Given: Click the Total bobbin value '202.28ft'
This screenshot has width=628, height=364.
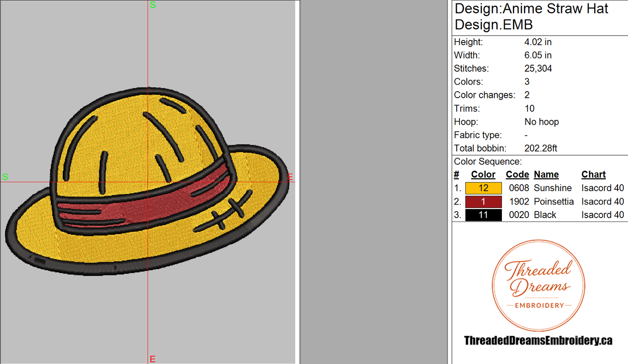Looking at the screenshot, I should pos(541,149).
